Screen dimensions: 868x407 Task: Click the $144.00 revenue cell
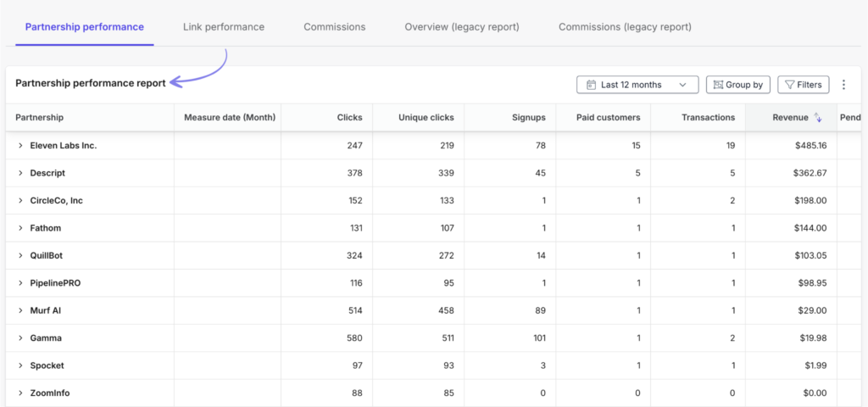(791, 228)
